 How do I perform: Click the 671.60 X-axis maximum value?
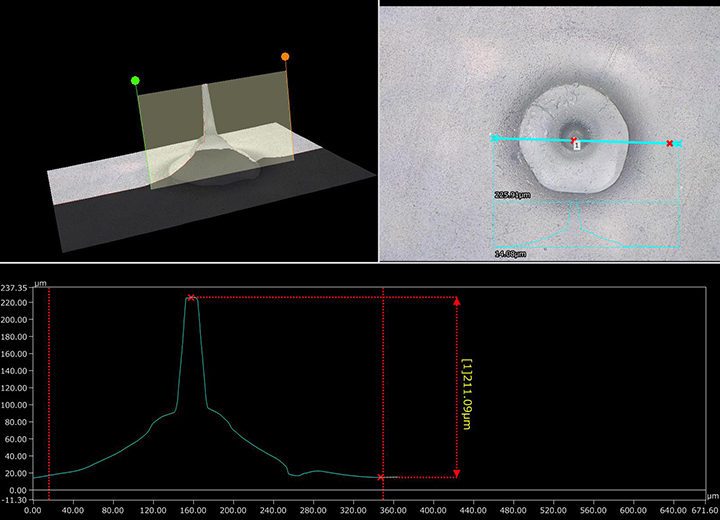tap(704, 510)
